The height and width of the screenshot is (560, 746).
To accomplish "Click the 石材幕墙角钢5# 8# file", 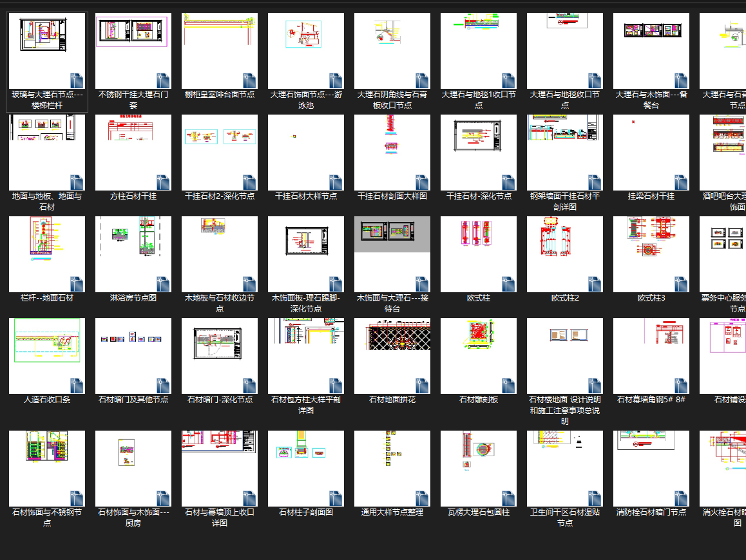I will (651, 356).
